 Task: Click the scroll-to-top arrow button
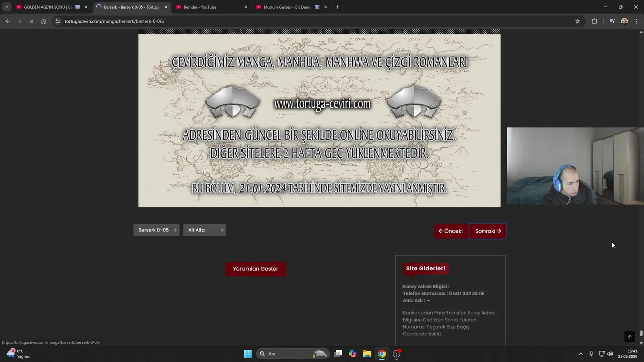pyautogui.click(x=629, y=337)
